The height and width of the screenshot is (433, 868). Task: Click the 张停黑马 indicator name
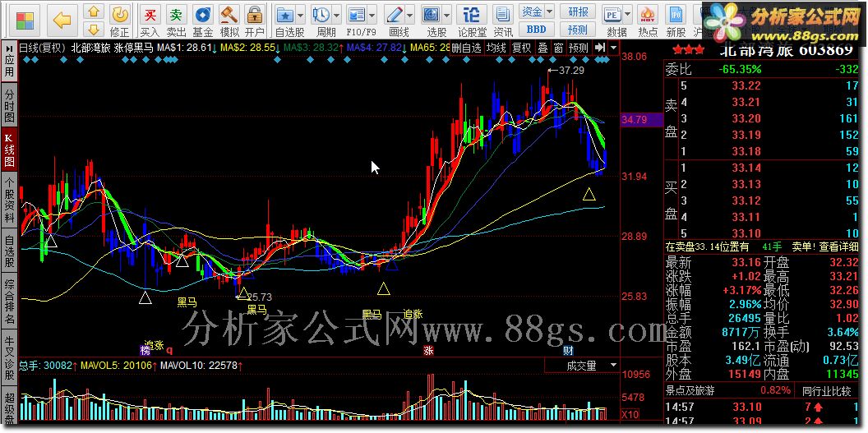(x=133, y=48)
